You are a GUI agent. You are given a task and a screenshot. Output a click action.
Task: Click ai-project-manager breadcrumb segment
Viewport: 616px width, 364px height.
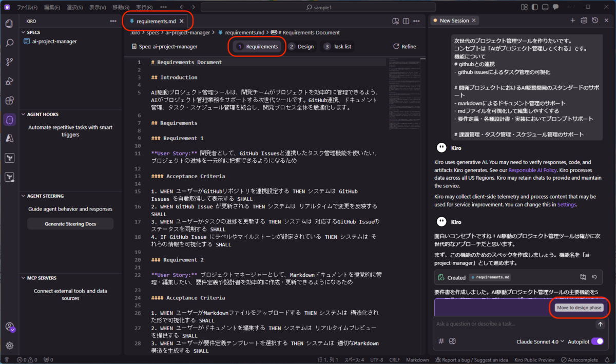(188, 32)
